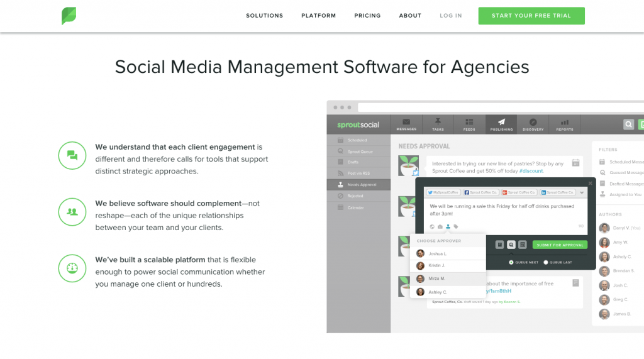Select the Queue Next radio option
644x359 pixels.
pyautogui.click(x=511, y=262)
